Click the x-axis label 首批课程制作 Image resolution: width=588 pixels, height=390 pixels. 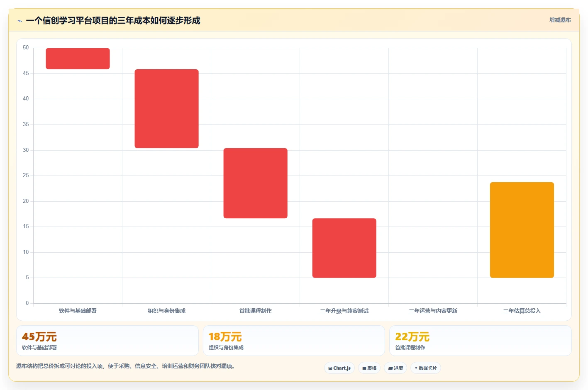point(255,311)
